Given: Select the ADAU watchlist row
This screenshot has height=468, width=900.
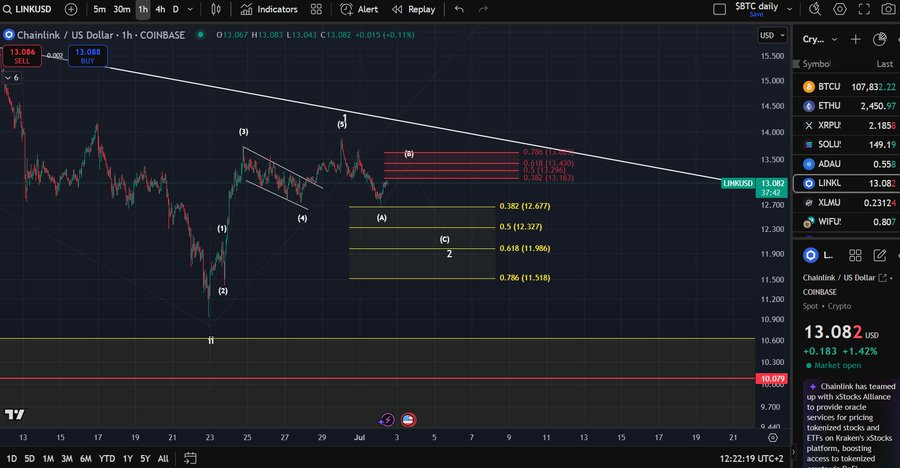Looking at the screenshot, I should coord(847,164).
